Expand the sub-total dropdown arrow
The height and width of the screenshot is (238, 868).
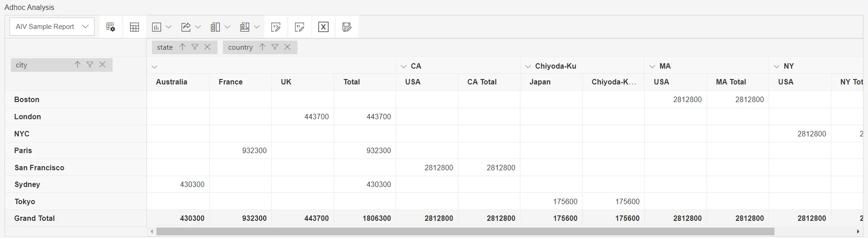click(x=227, y=27)
